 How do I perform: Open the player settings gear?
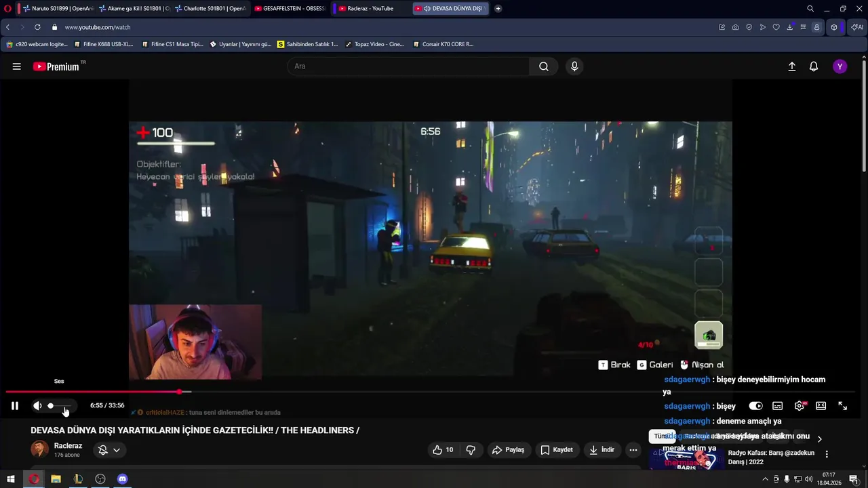coord(800,406)
